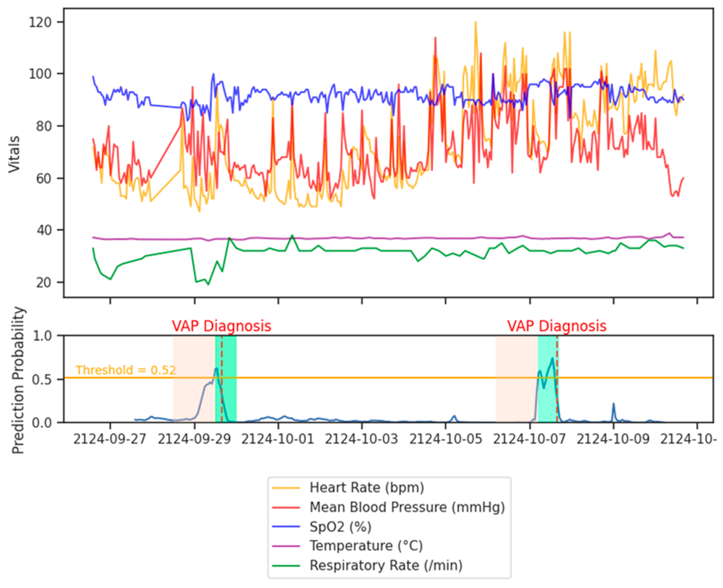This screenshot has height=588, width=723.
Task: Click the 2124-10-07 x-axis date label
Action: pos(529,439)
